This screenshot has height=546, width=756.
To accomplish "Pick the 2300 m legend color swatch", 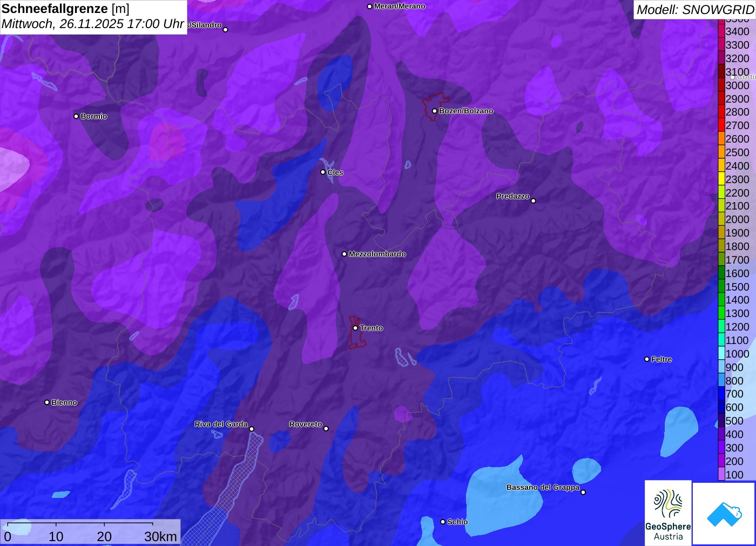I will 721,179.
